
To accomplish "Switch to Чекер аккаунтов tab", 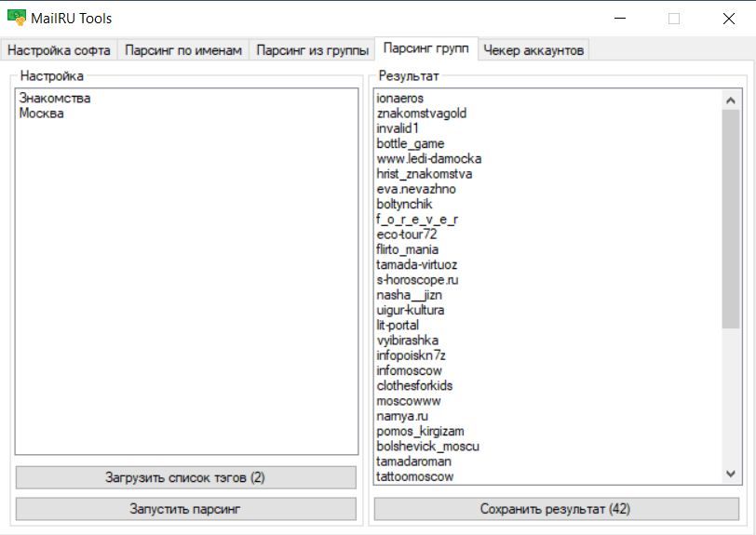I will (533, 50).
